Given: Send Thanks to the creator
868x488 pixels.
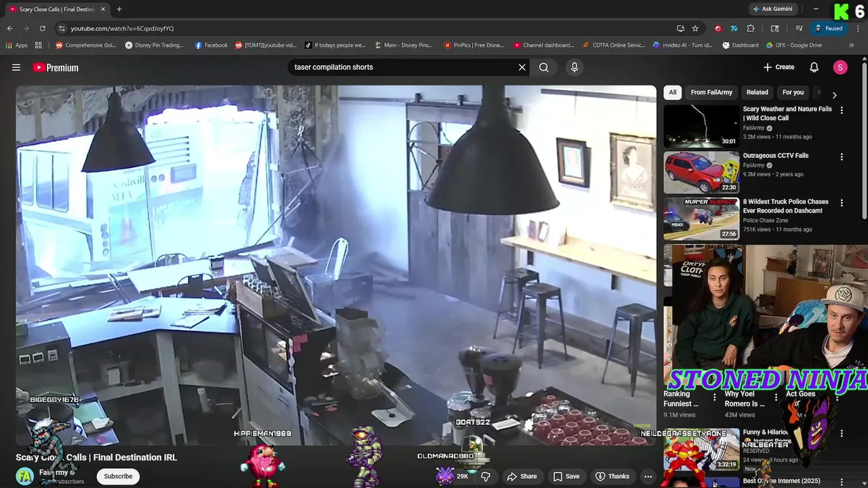Looking at the screenshot, I should click(612, 476).
